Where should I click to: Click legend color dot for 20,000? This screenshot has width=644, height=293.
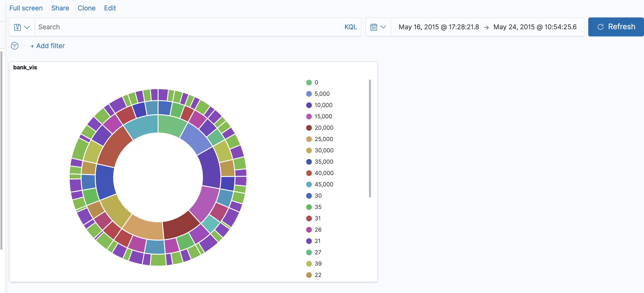click(x=309, y=128)
